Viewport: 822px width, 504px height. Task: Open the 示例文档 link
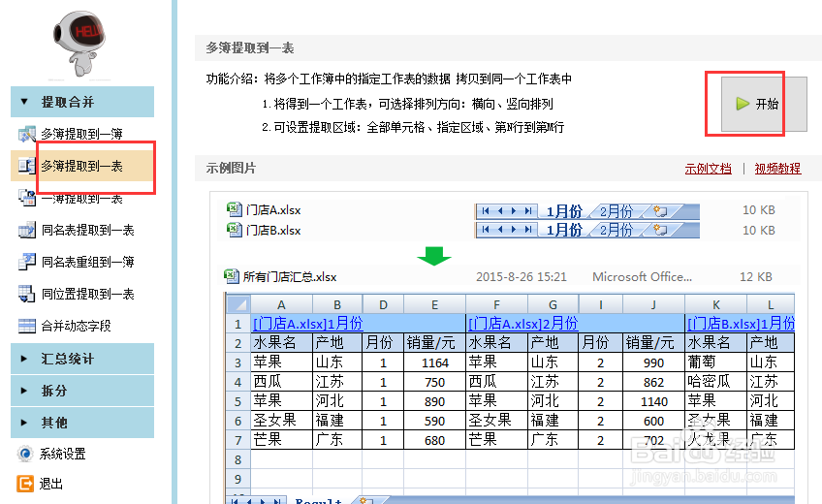pyautogui.click(x=708, y=169)
